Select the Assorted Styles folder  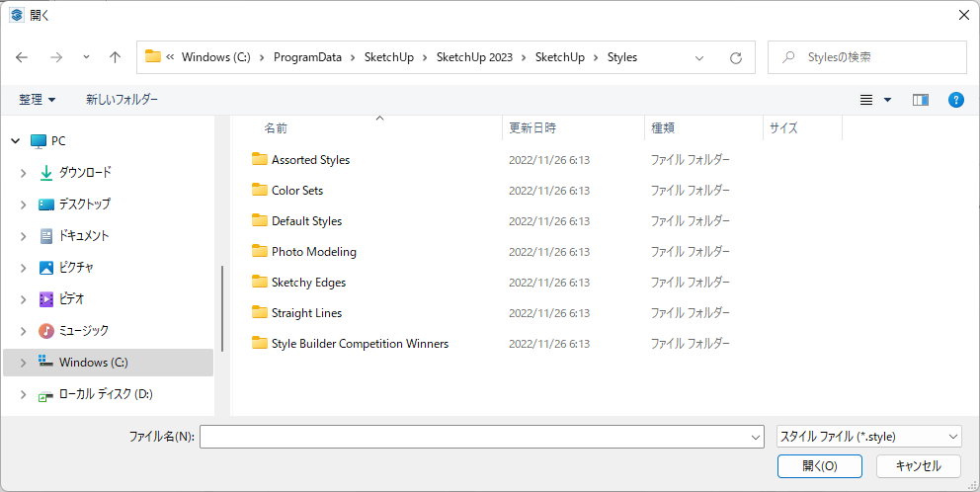pyautogui.click(x=310, y=160)
